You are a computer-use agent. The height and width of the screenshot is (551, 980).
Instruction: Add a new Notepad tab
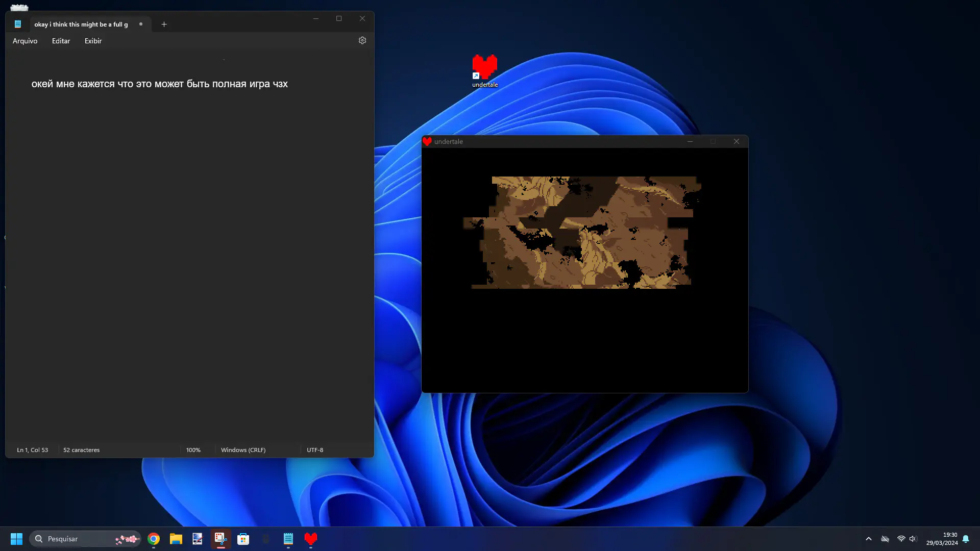click(x=164, y=24)
